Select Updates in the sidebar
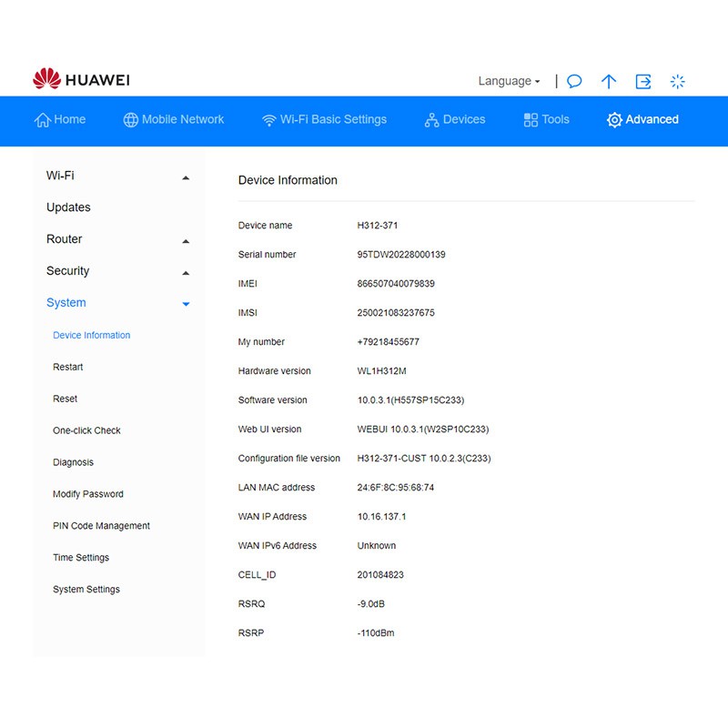 click(68, 207)
